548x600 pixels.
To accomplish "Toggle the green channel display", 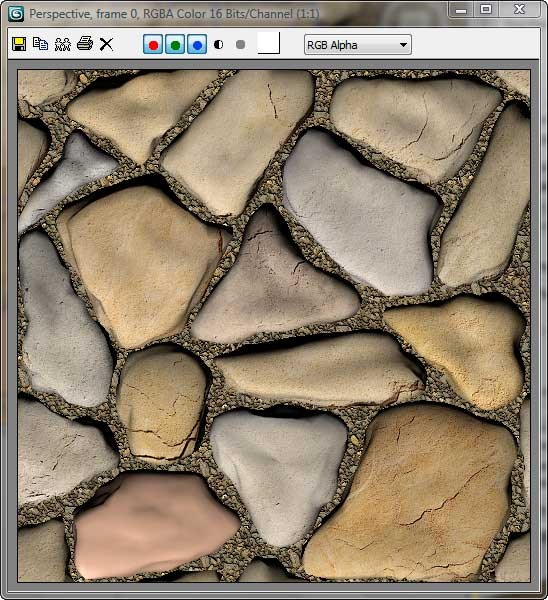I will coord(175,44).
